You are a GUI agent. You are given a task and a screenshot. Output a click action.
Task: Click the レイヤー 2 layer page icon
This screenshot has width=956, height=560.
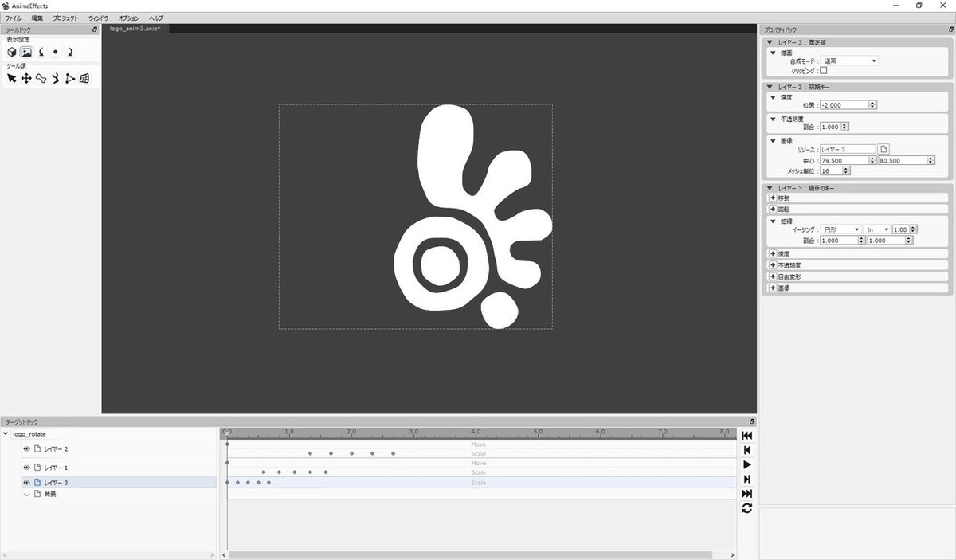coord(37,449)
